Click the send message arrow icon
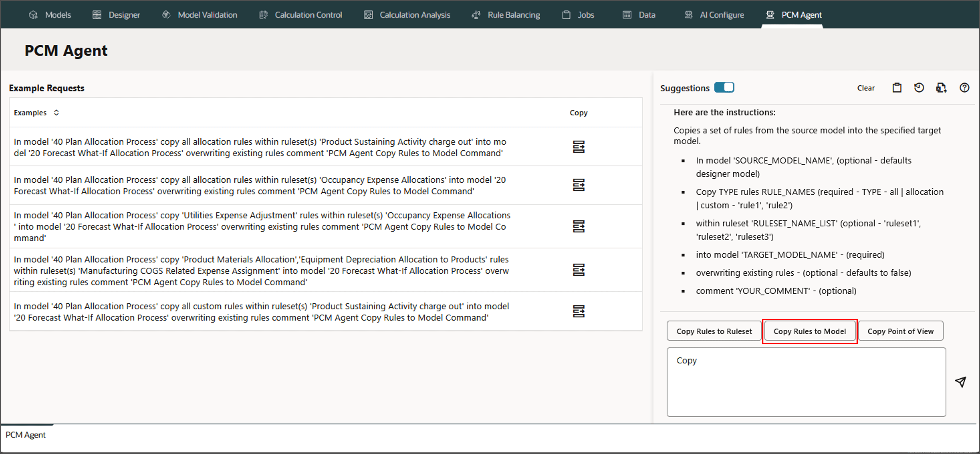The width and height of the screenshot is (980, 454). [961, 382]
